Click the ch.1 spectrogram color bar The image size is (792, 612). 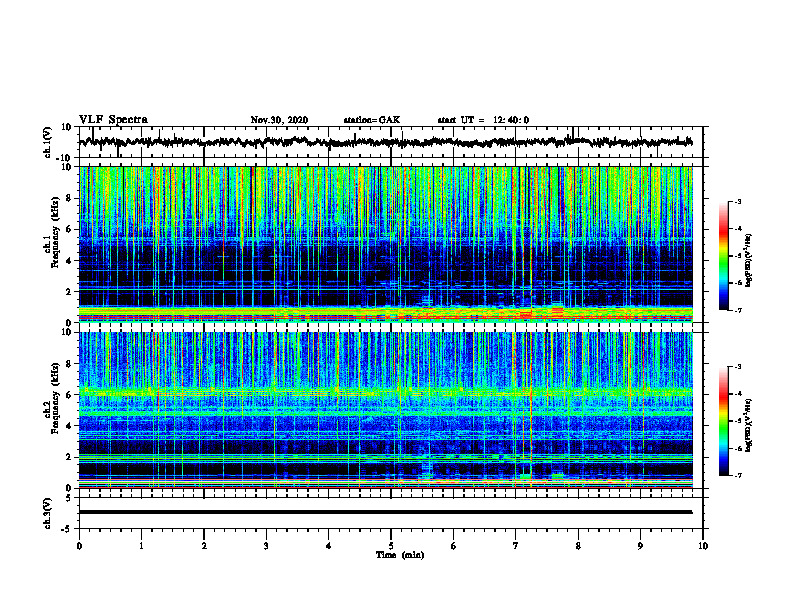723,256
